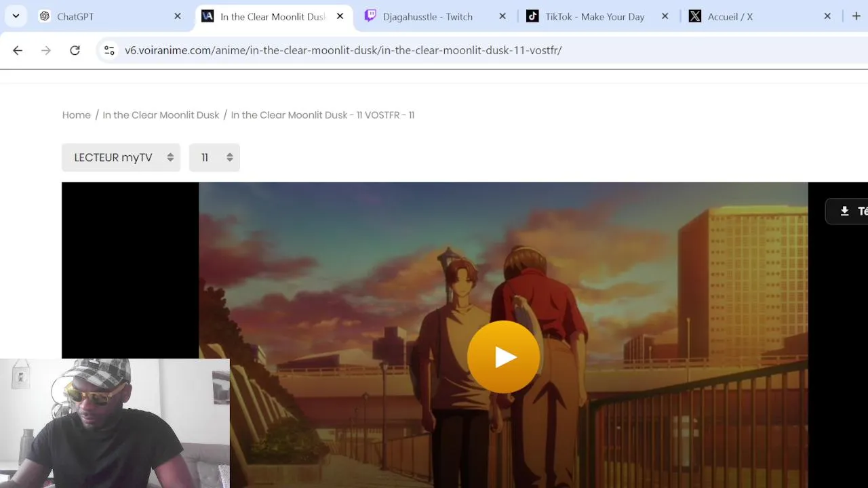Close the TikTok tab

coord(665,16)
